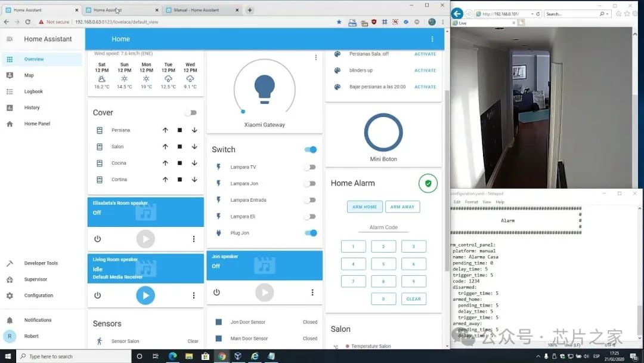Open Elisabeta's Room speaker options menu

[193, 239]
